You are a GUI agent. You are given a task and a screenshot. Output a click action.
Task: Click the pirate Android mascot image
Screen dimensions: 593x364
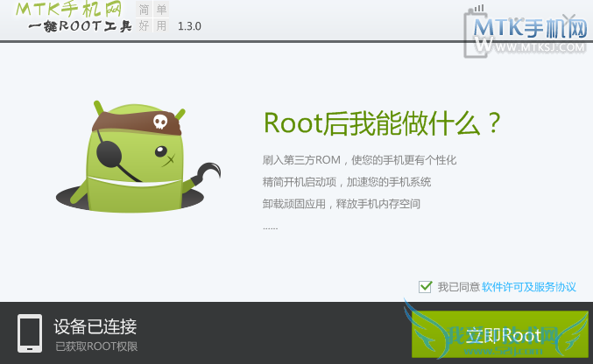pos(138,157)
